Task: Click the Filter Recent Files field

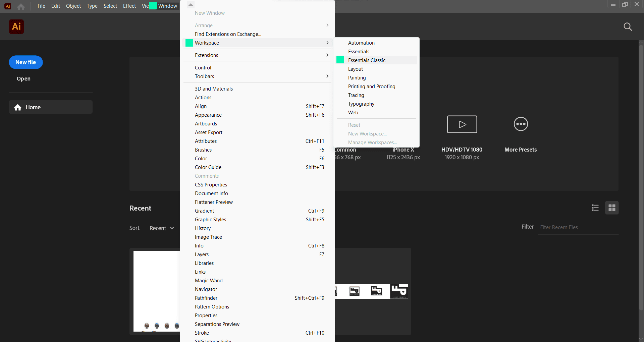Action: click(578, 227)
